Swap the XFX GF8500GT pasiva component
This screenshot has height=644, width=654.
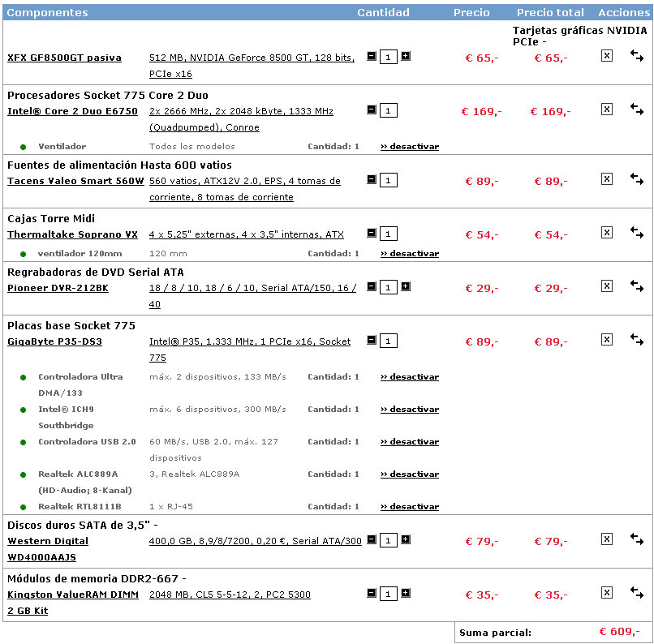click(x=636, y=55)
